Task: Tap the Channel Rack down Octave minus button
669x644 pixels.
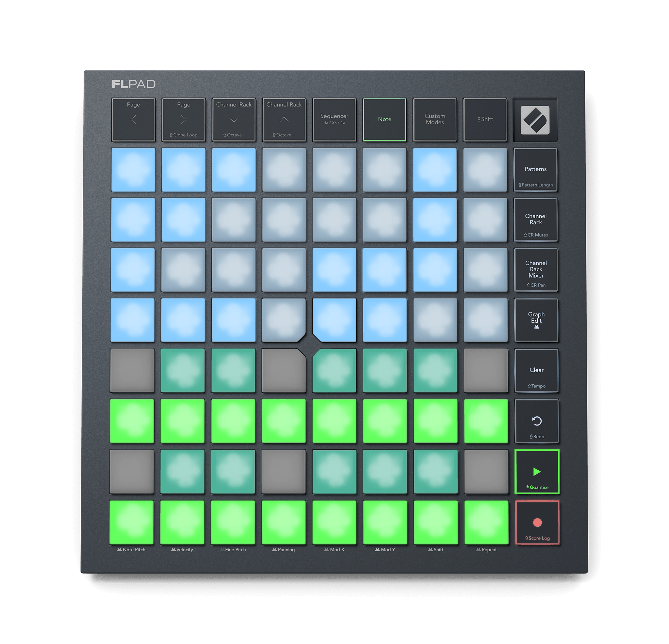Action: 234,120
